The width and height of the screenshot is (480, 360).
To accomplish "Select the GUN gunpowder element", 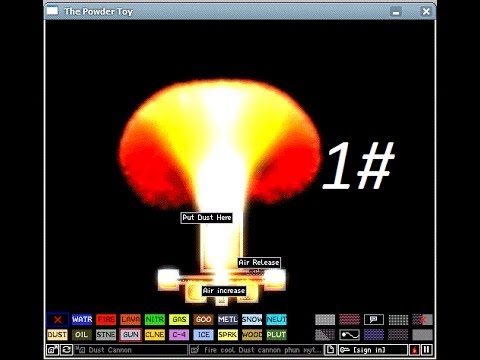I will point(130,335).
